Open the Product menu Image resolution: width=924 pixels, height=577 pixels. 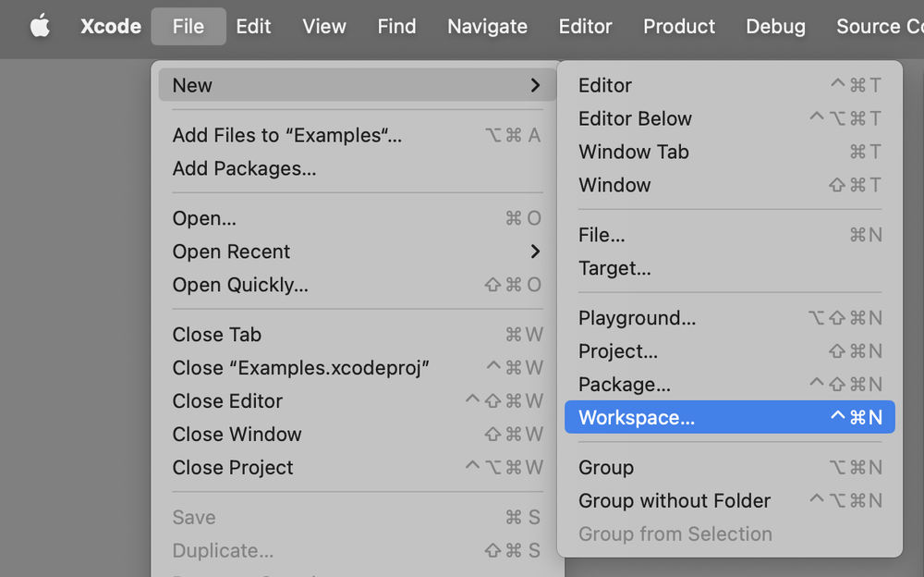point(679,27)
